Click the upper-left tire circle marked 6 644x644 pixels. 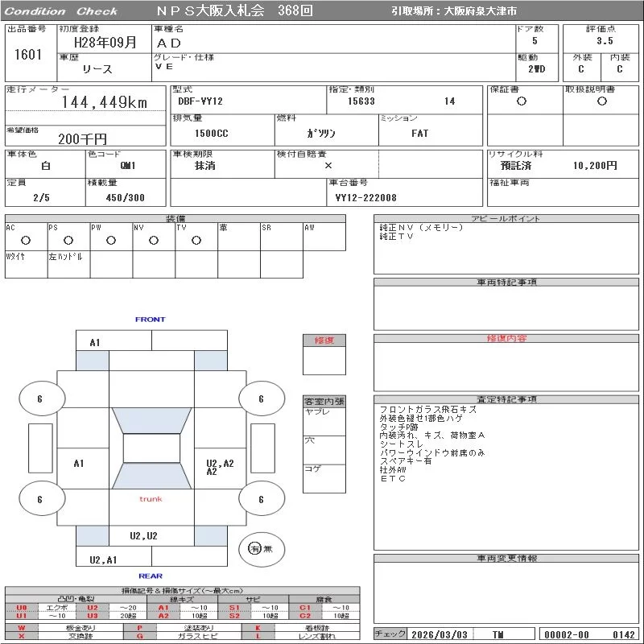tap(40, 398)
